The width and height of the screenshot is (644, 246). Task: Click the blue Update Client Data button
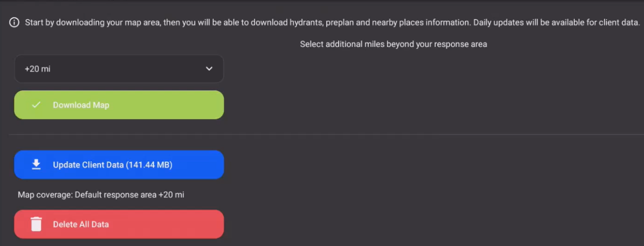point(119,164)
